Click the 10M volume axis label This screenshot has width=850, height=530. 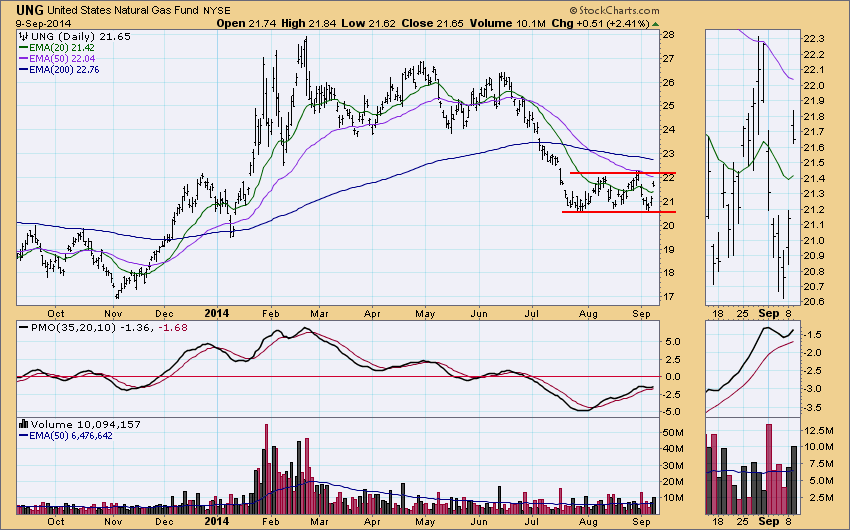[672, 497]
